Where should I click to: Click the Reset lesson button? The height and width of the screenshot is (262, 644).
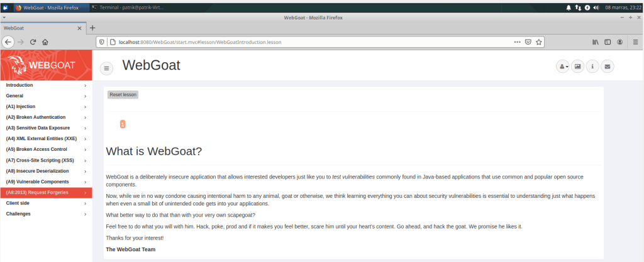pyautogui.click(x=123, y=94)
